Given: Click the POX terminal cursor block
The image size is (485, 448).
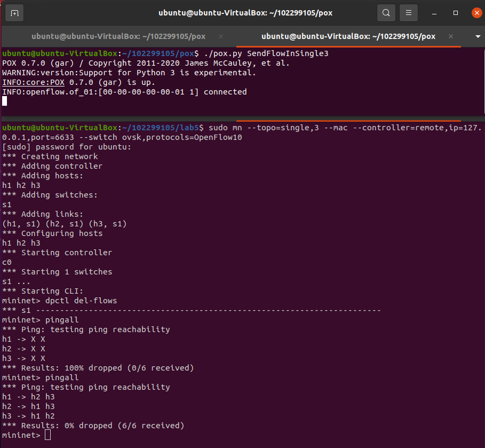Looking at the screenshot, I should (5, 101).
